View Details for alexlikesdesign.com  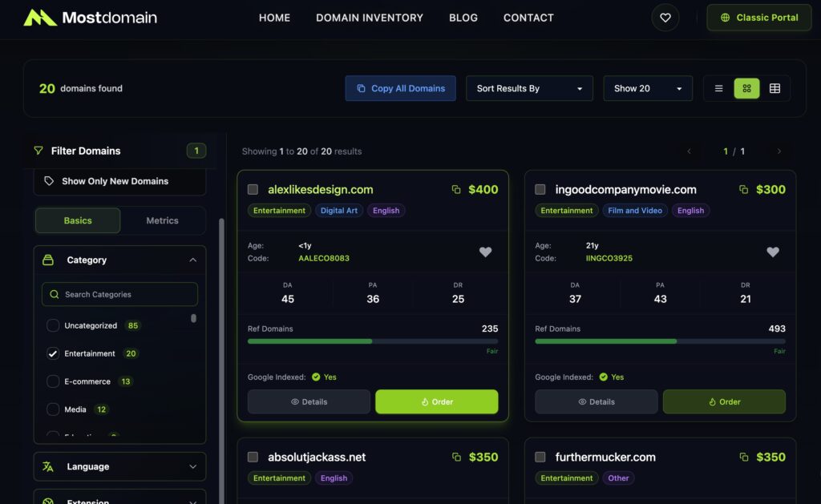coord(309,402)
